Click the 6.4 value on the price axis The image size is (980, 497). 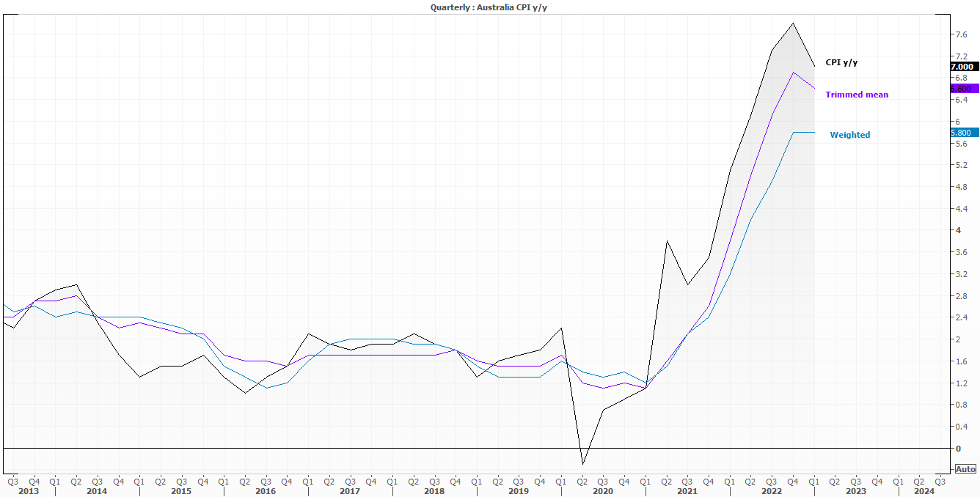(x=961, y=100)
